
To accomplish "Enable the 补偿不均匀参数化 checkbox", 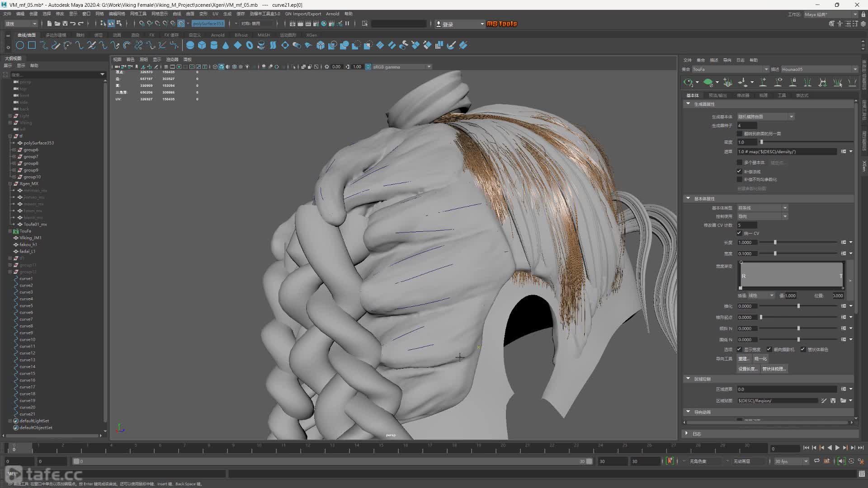I will point(740,179).
